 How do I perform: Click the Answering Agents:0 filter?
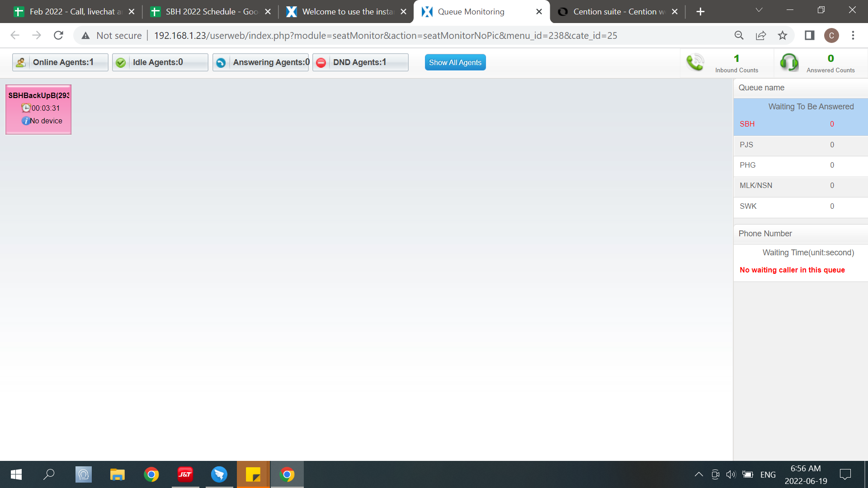[x=260, y=62]
